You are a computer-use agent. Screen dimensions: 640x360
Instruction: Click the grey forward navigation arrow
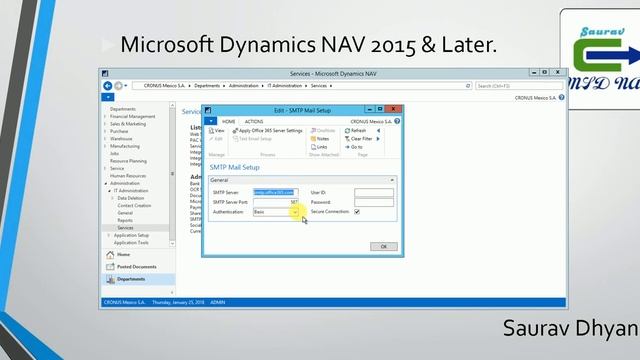click(x=118, y=86)
